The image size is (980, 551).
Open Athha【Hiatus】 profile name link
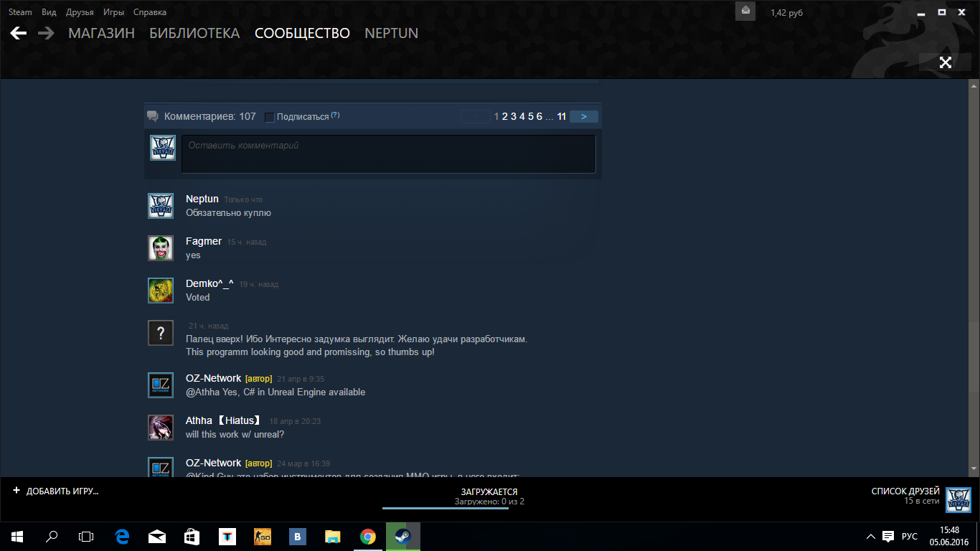[x=225, y=420]
